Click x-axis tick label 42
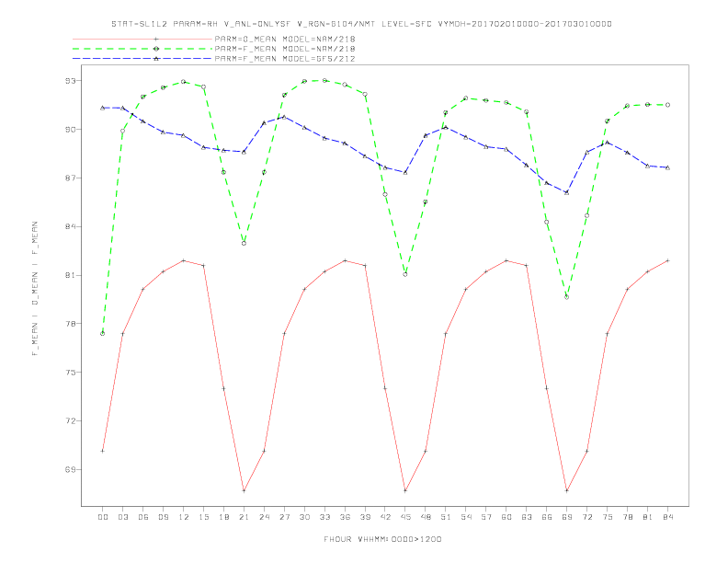Screen dimensions: 728x563 [385, 517]
